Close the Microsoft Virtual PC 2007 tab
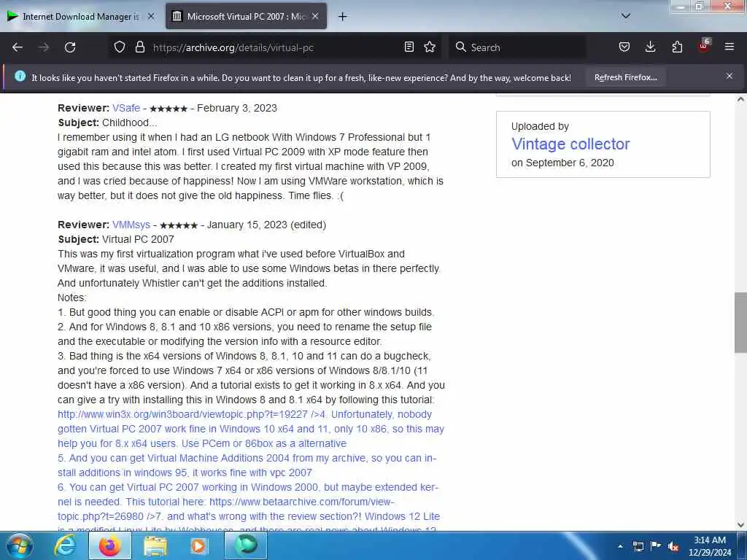 click(315, 16)
